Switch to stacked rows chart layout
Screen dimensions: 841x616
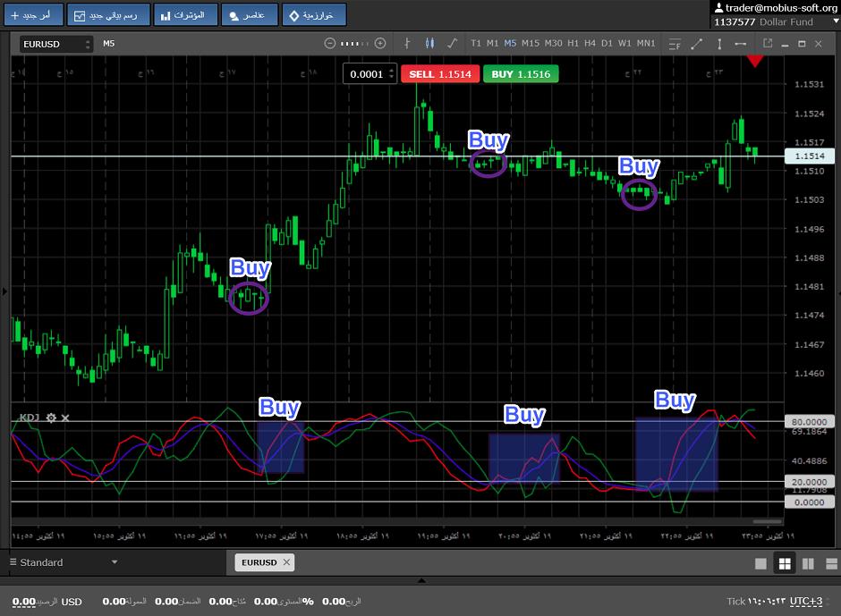pos(831,563)
